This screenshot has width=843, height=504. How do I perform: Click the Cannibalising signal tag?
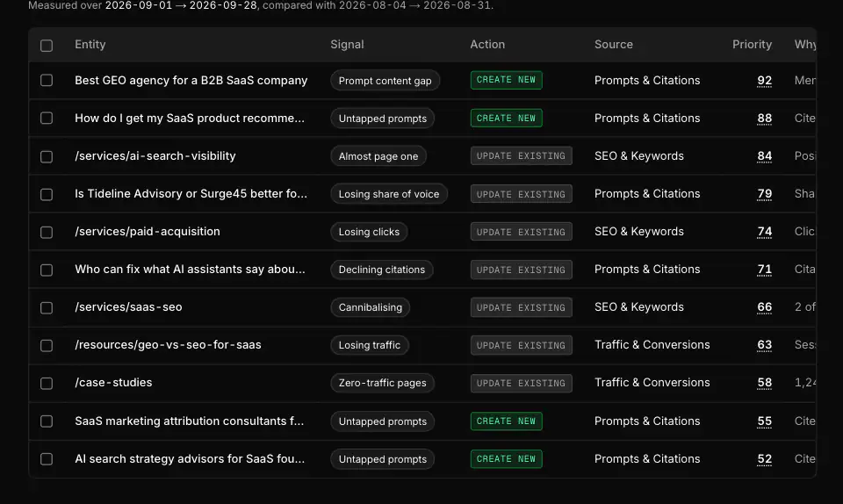370,307
